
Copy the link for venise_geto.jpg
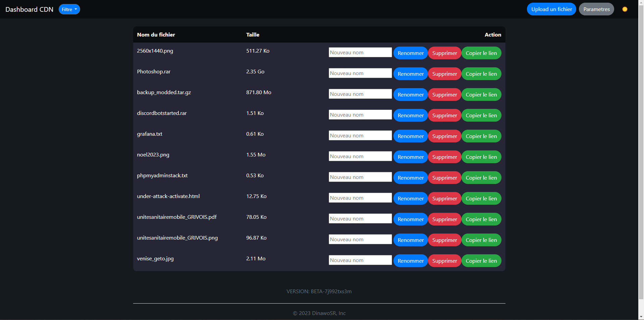tap(481, 261)
